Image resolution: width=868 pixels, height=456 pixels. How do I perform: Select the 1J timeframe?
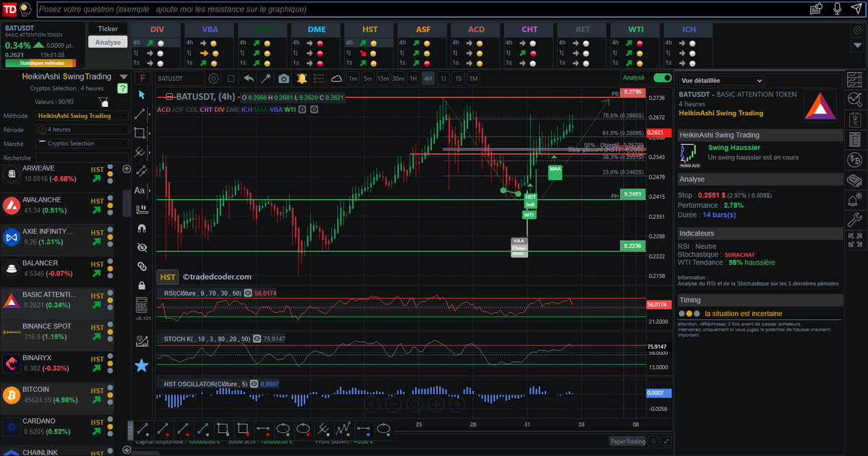pyautogui.click(x=443, y=78)
